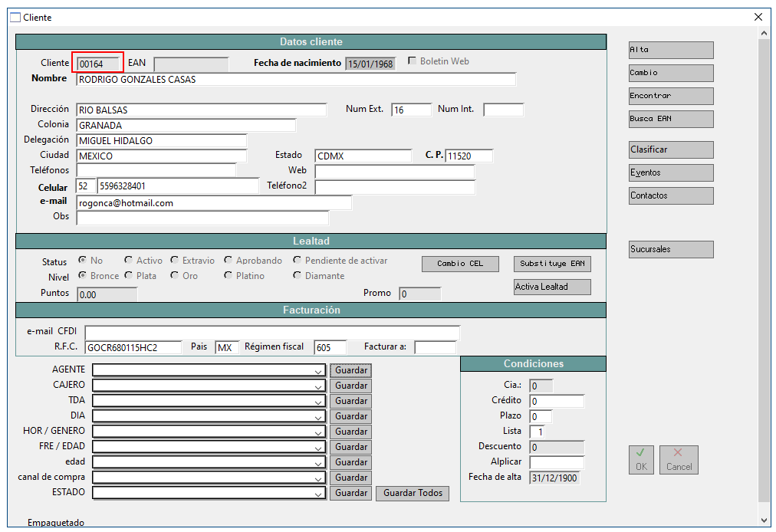This screenshot has width=776, height=532.
Task: Click the scrollbar down arrow
Action: tap(764, 521)
